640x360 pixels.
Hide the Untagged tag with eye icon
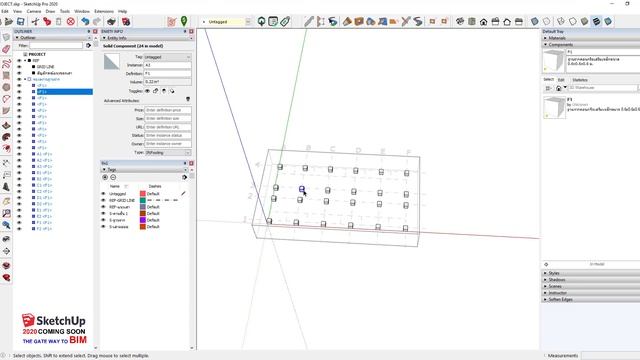point(103,194)
